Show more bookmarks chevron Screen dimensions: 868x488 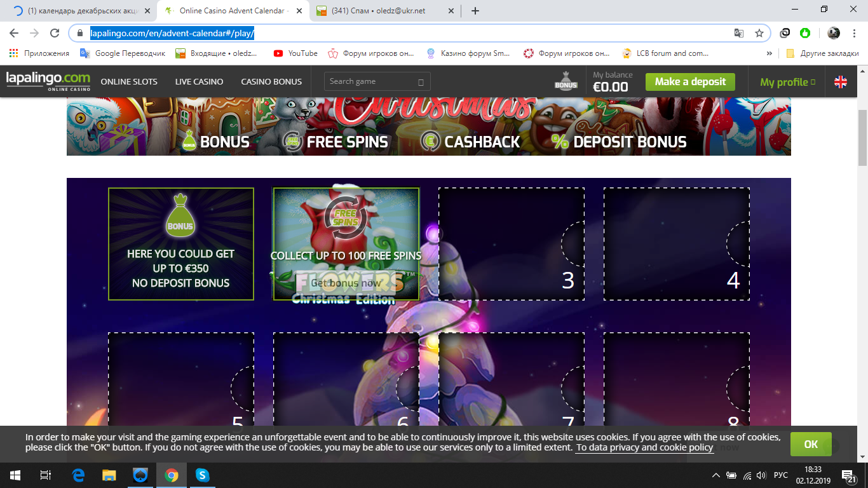point(770,53)
